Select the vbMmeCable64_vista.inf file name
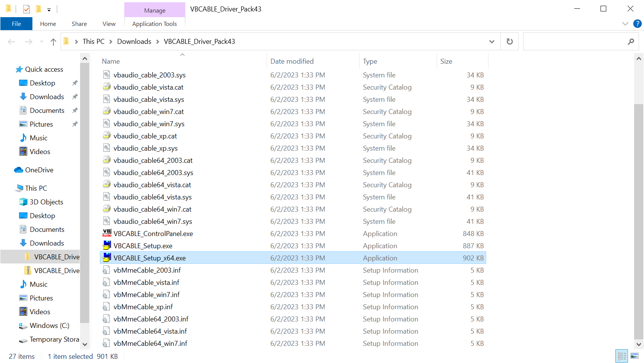The image size is (644, 363). tap(150, 331)
